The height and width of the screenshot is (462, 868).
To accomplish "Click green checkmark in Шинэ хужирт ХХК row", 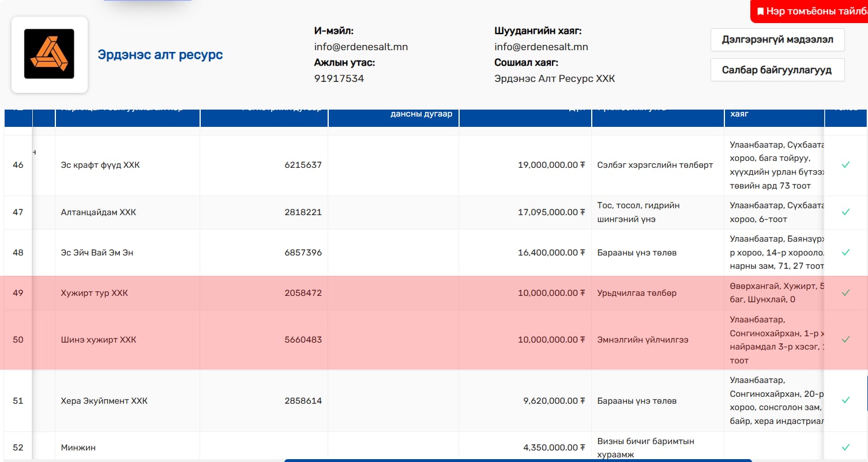I will pyautogui.click(x=846, y=340).
